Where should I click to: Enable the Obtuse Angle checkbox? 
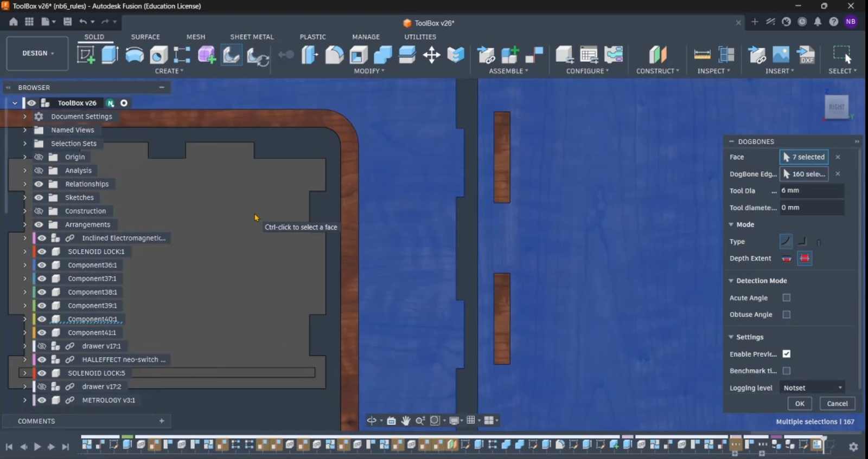[x=787, y=314]
